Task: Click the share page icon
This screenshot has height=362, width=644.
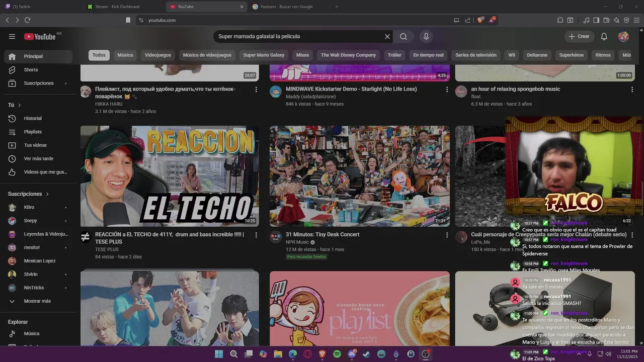Action: (468, 20)
